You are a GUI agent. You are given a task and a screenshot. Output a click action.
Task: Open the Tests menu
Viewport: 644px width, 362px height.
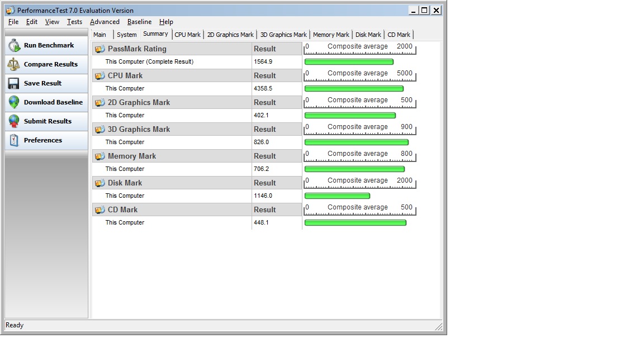pyautogui.click(x=74, y=22)
